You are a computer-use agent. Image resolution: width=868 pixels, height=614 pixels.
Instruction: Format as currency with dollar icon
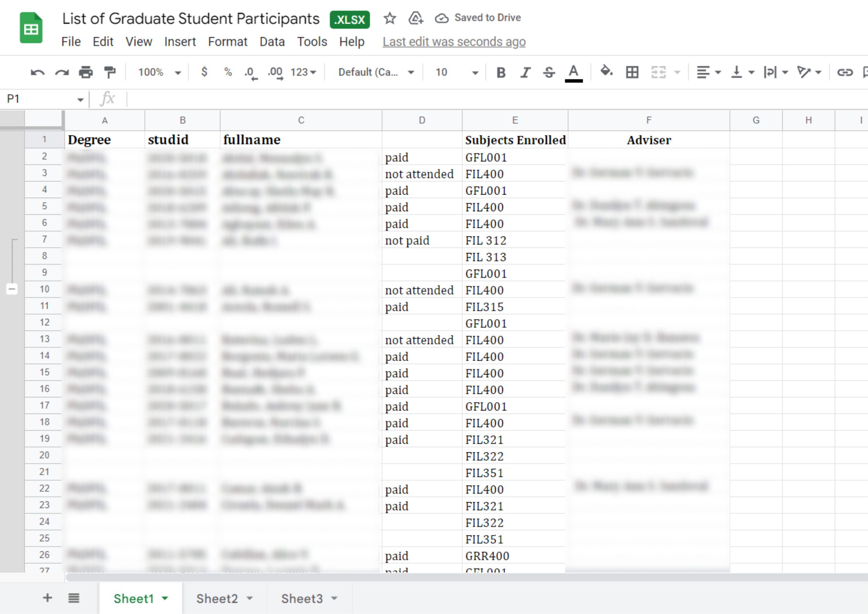pos(205,72)
